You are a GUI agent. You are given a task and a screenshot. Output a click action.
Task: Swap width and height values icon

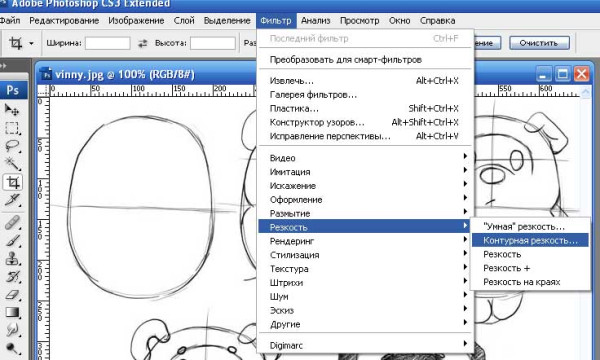point(142,43)
